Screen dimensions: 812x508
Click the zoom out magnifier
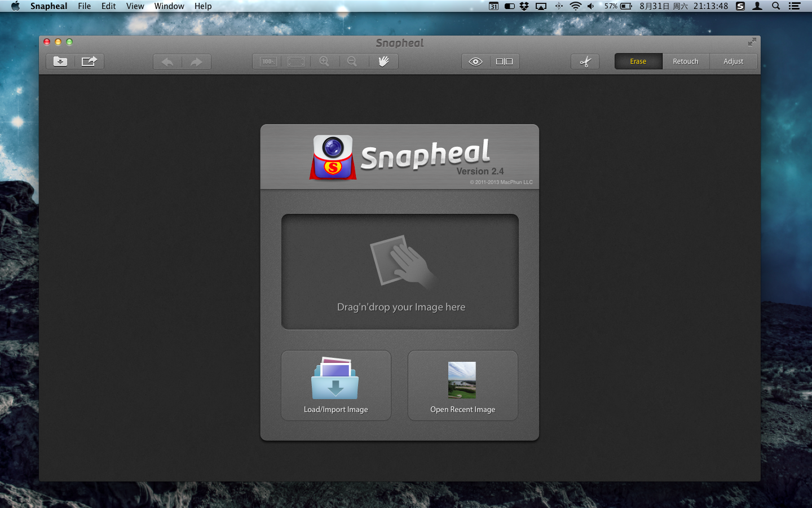352,62
